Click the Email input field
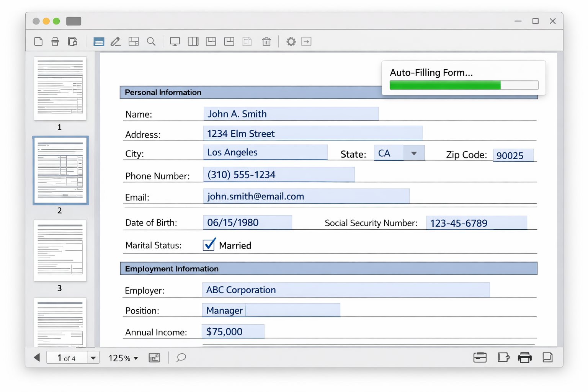This screenshot has width=588, height=392. click(306, 196)
